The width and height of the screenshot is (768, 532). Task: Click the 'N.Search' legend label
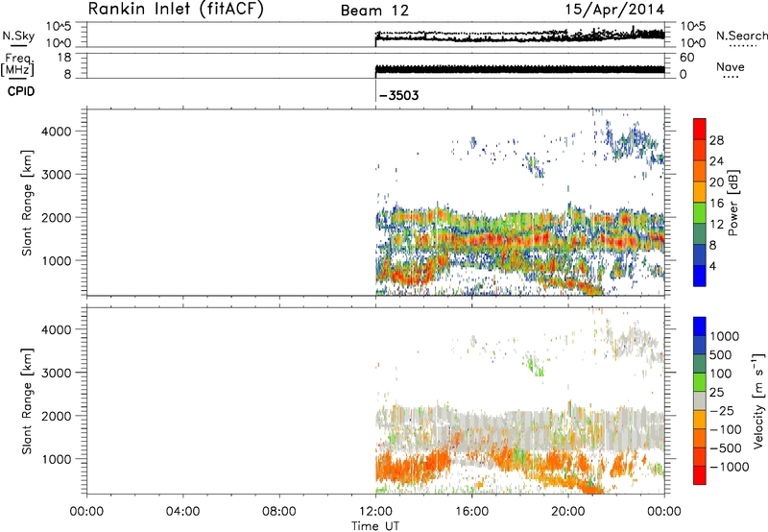pos(741,36)
